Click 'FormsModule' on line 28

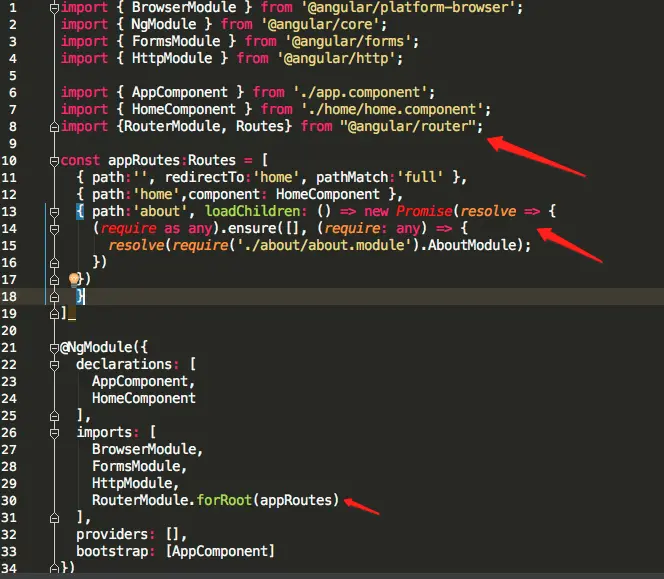point(136,466)
